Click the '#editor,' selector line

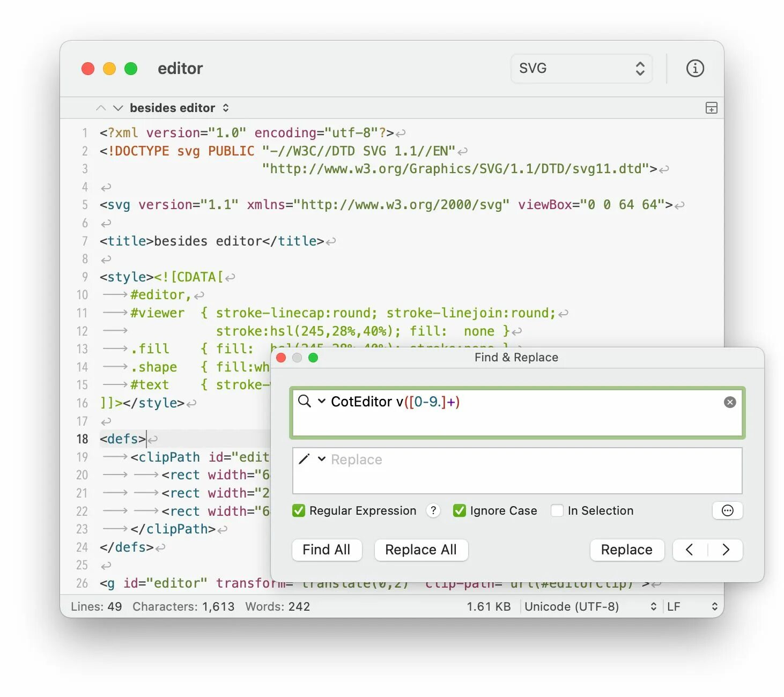161,295
